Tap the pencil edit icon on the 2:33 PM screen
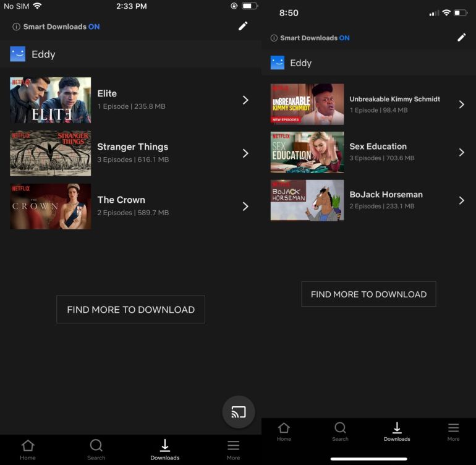 (x=243, y=26)
